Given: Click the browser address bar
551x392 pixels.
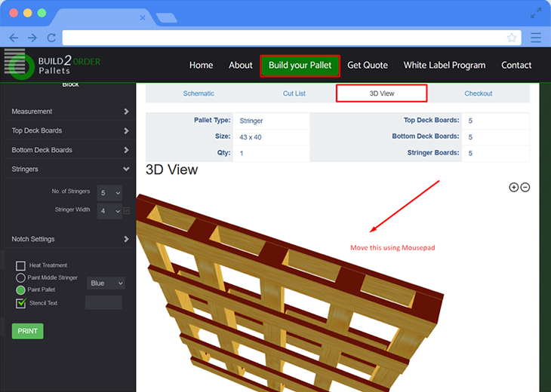Looking at the screenshot, I should [x=291, y=38].
